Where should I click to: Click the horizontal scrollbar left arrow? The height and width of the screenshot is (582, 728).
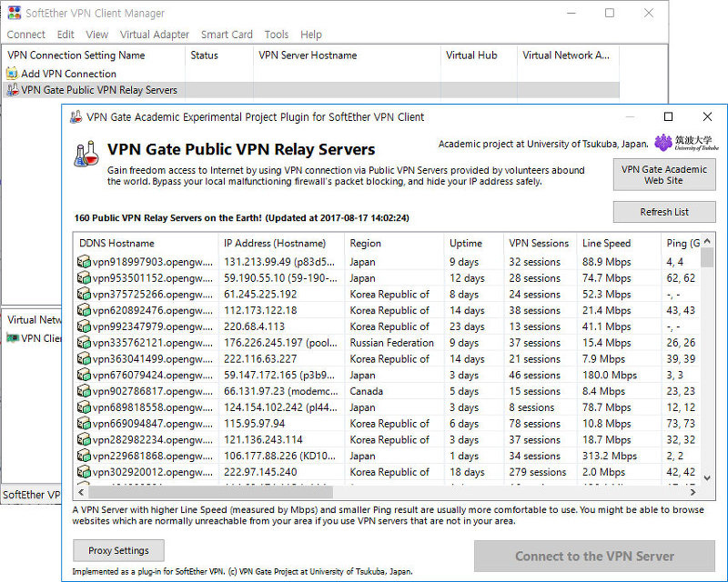pyautogui.click(x=81, y=491)
